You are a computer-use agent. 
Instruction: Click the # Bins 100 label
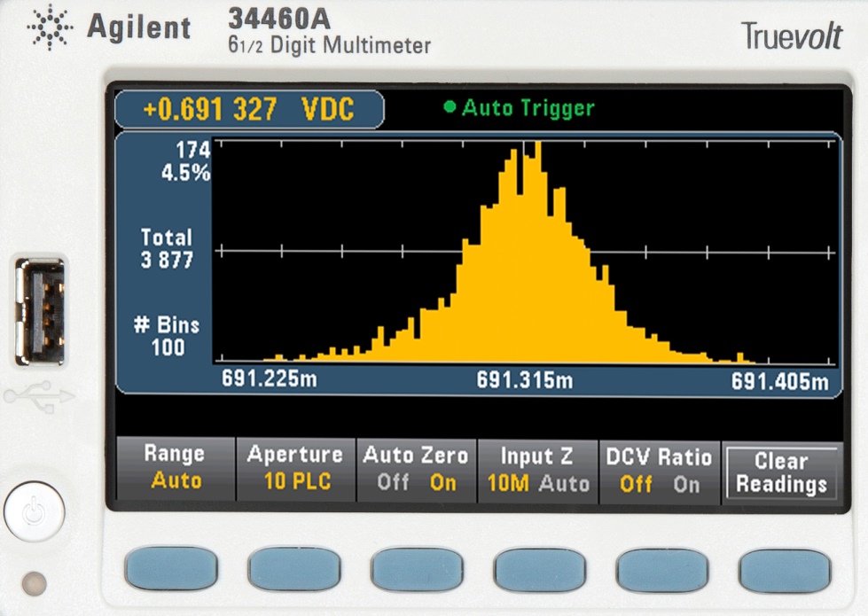[166, 336]
